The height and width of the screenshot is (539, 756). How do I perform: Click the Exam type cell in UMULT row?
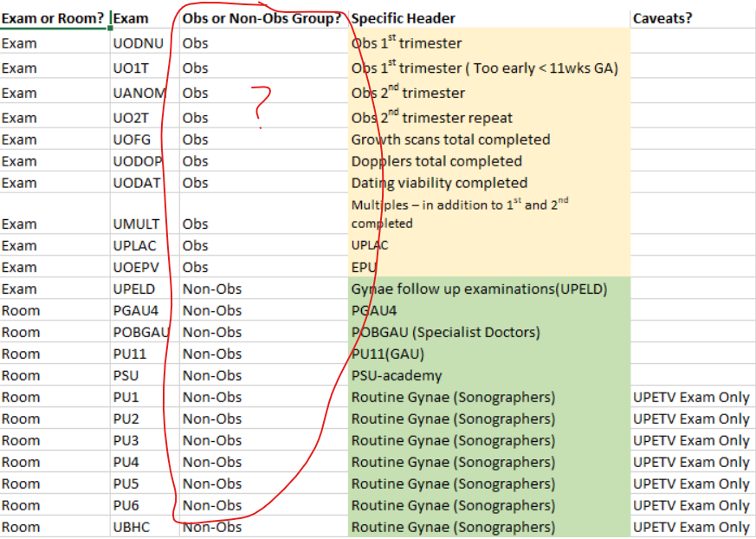click(55, 214)
